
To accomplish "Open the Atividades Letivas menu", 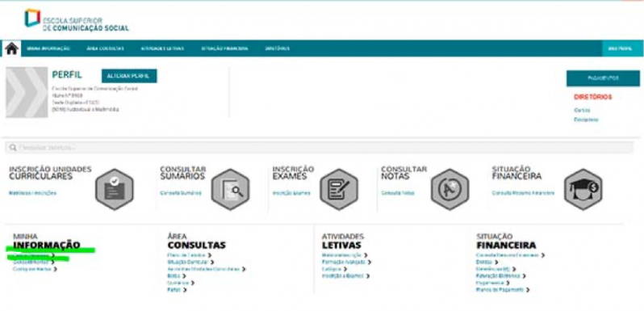I will (162, 48).
